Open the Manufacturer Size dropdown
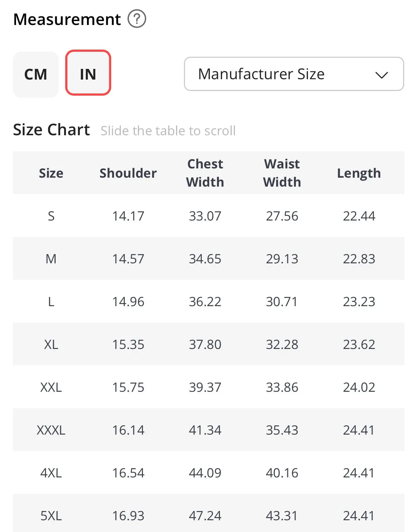This screenshot has width=417, height=532. click(x=294, y=74)
